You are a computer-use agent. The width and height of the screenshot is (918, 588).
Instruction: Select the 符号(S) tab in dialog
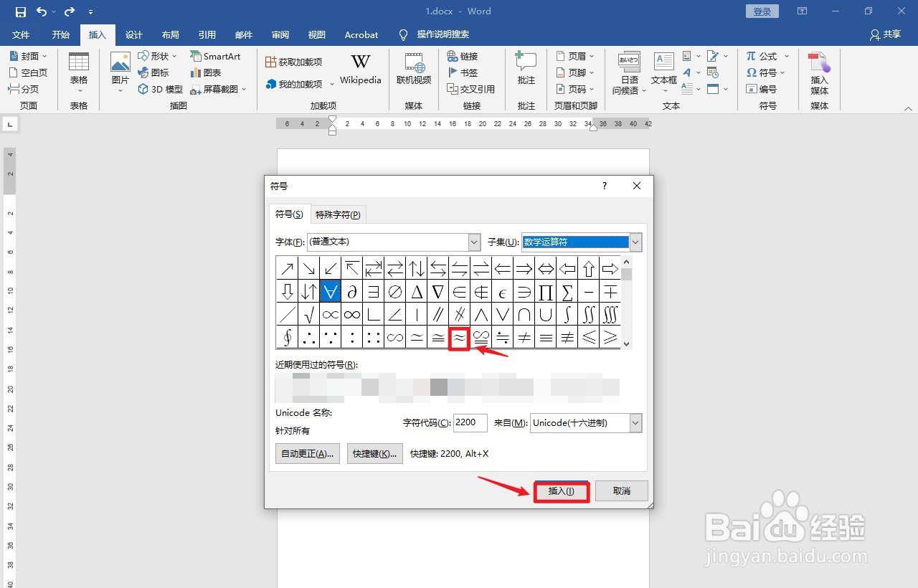pyautogui.click(x=290, y=214)
